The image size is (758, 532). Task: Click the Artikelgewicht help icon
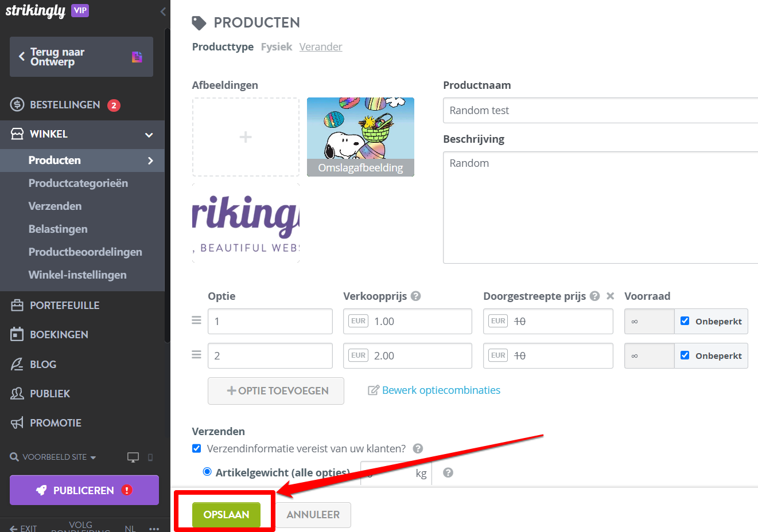click(448, 473)
